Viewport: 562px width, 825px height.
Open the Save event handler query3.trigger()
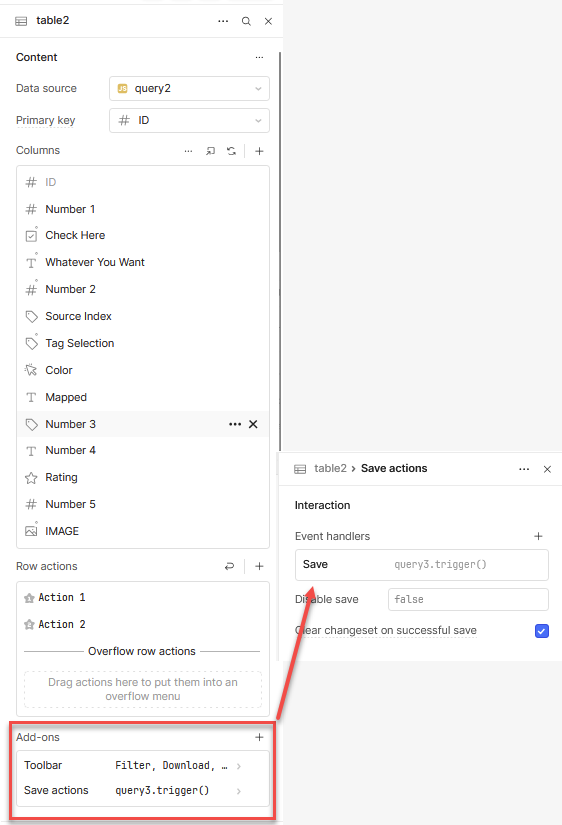pos(422,565)
